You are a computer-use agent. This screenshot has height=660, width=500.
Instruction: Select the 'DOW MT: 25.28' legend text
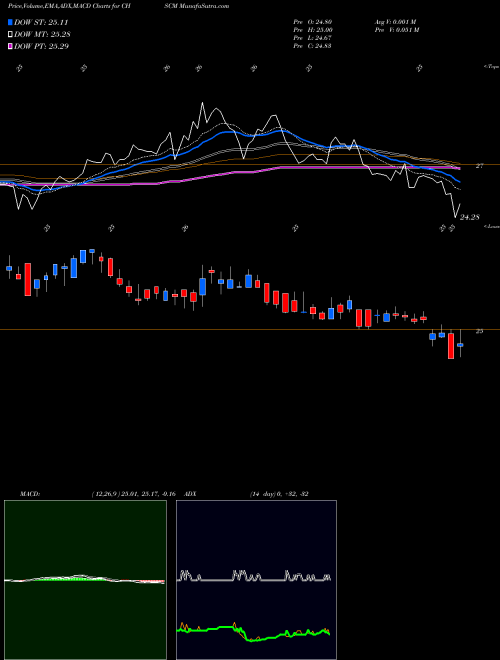[42, 35]
